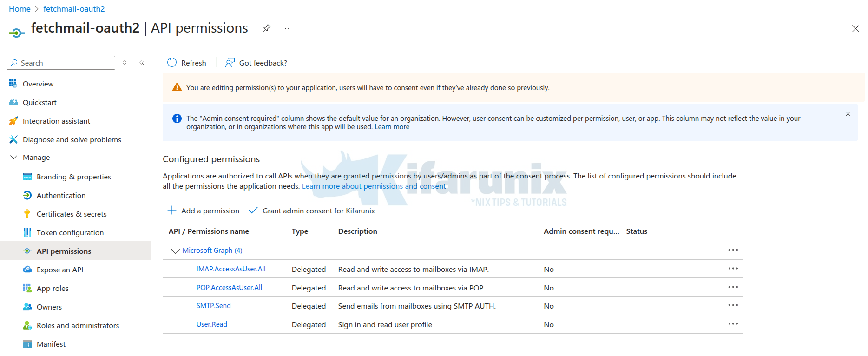Open options menu for Microsoft Graph row
The height and width of the screenshot is (356, 868).
click(733, 250)
